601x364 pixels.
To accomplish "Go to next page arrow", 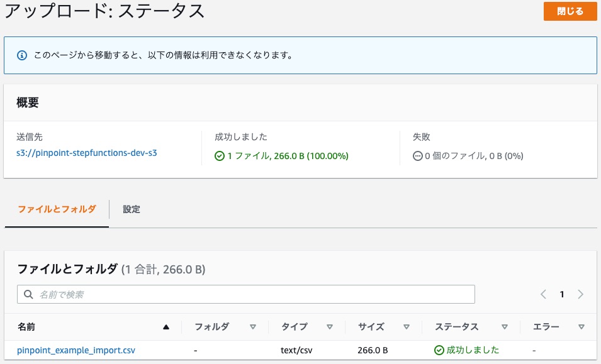I will pos(580,294).
